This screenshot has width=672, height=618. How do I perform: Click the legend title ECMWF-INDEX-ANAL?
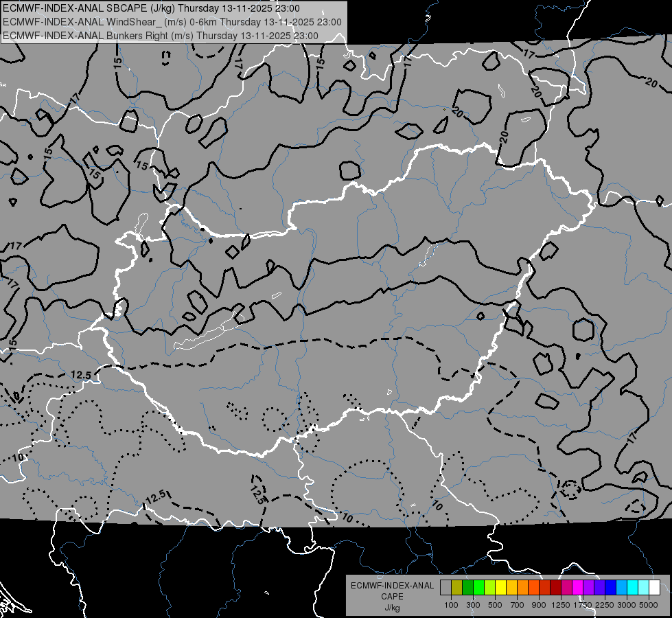(392, 586)
